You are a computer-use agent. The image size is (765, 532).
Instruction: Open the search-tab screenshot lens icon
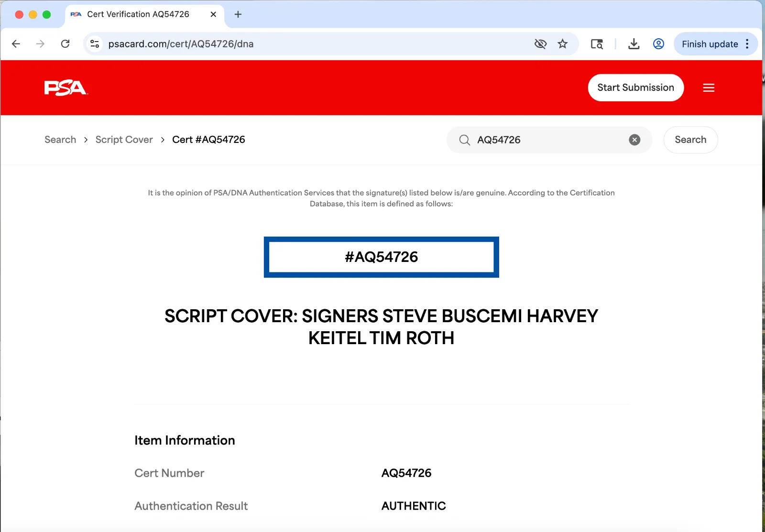click(x=597, y=44)
